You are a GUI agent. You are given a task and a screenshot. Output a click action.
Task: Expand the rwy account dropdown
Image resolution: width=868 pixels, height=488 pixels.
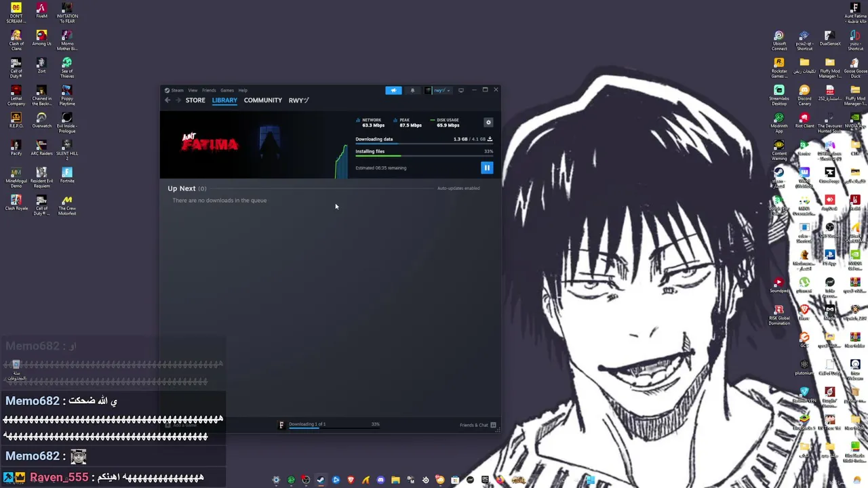click(438, 90)
